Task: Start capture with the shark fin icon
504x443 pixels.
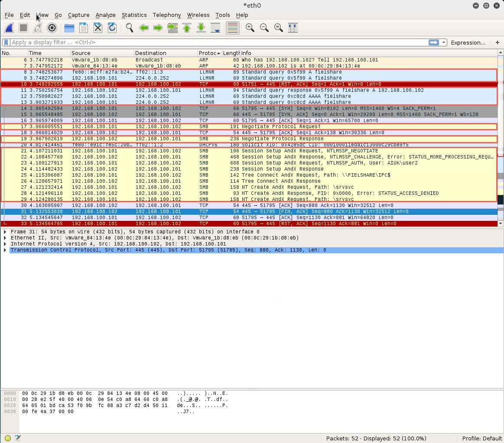Action: click(x=9, y=28)
